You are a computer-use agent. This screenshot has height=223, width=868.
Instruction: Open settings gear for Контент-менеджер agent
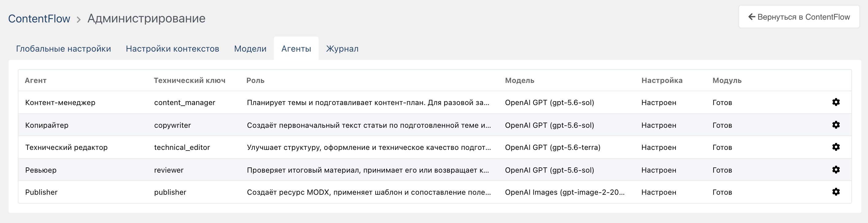click(x=836, y=102)
